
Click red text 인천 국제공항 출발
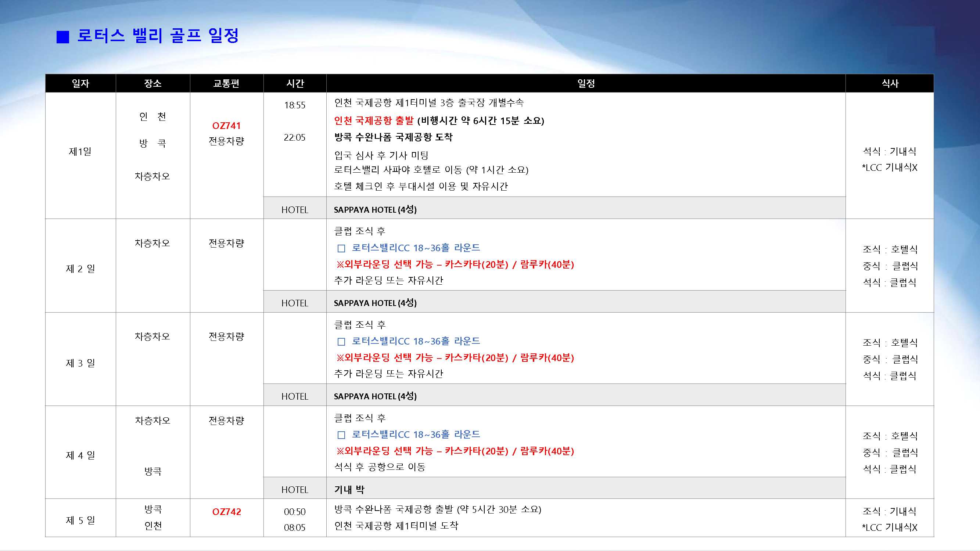(374, 120)
